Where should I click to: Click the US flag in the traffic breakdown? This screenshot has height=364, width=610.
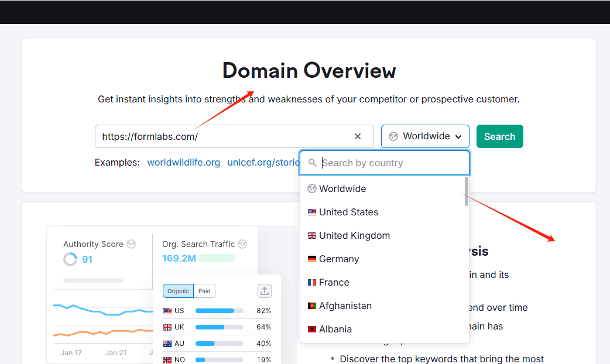coord(167,311)
